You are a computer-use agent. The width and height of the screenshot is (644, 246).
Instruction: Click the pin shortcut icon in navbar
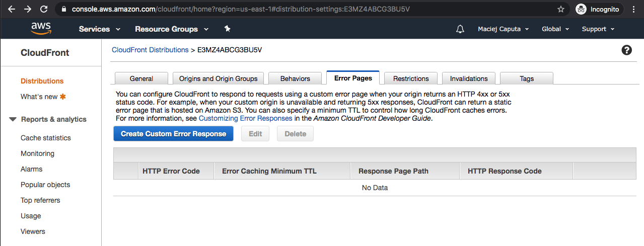(227, 29)
